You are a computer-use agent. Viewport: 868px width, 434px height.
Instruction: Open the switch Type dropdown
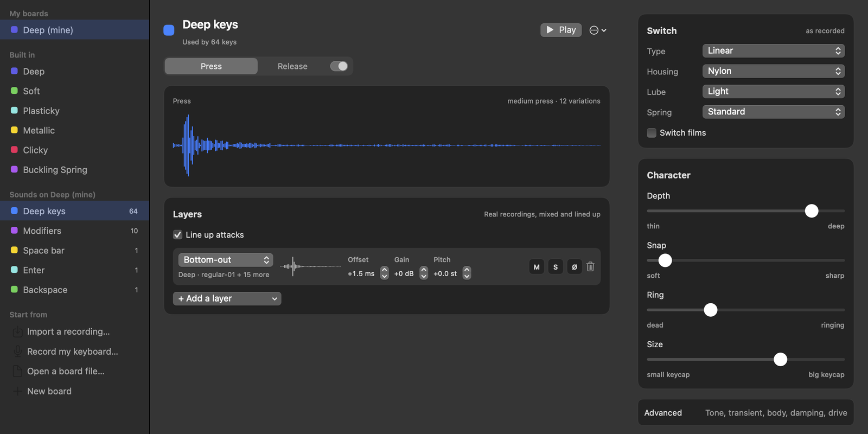click(x=773, y=51)
